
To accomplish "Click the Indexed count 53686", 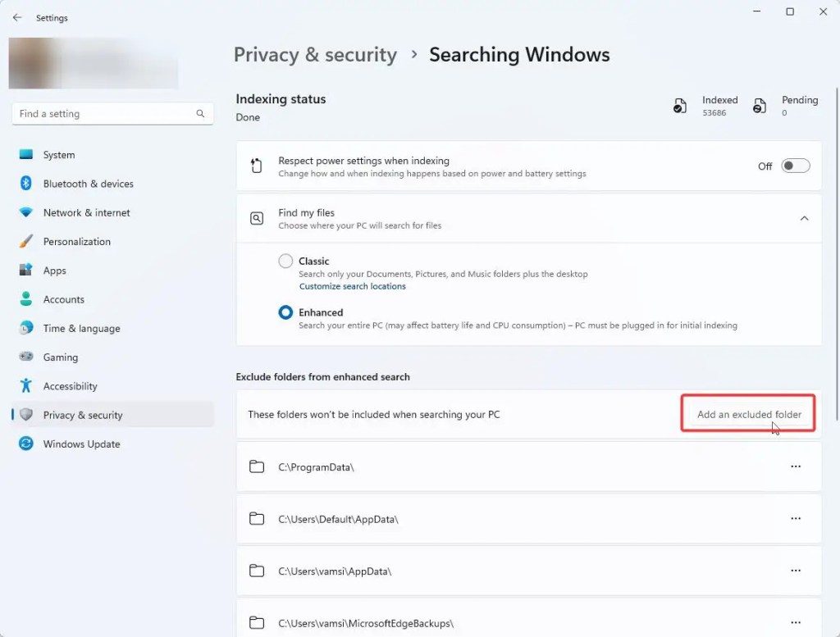I will 714,113.
